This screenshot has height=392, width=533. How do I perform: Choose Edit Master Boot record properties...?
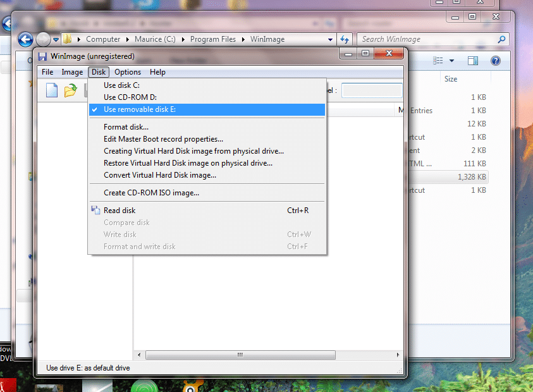click(207, 139)
